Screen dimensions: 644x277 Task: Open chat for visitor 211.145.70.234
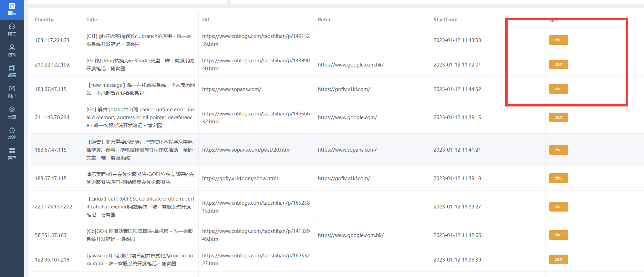tap(558, 117)
